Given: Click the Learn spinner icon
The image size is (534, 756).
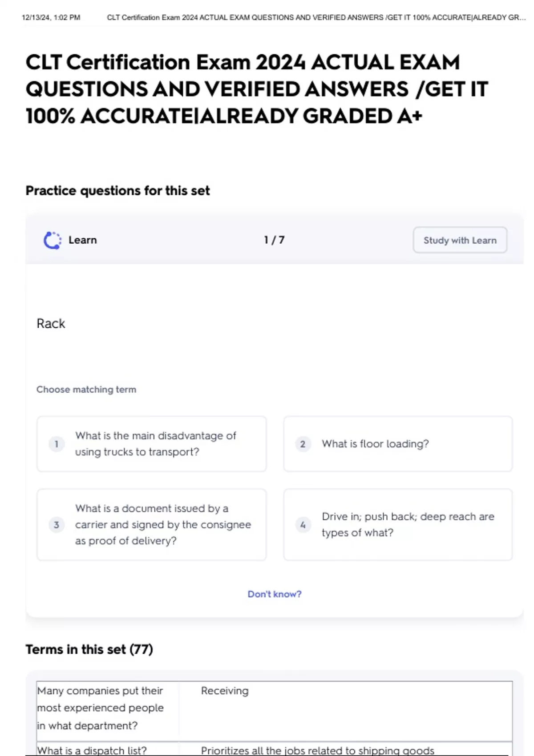Looking at the screenshot, I should click(53, 240).
